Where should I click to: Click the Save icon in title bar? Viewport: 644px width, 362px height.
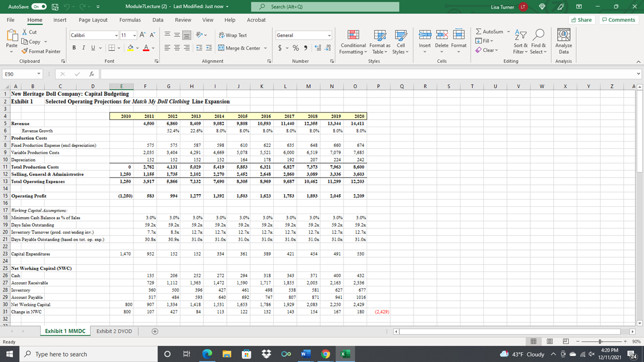[x=55, y=7]
